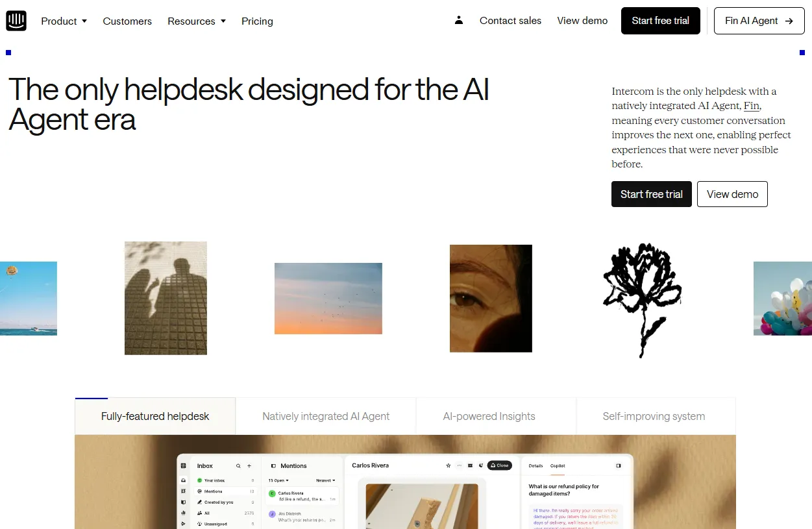The height and width of the screenshot is (529, 812).
Task: Click the panel icon left of Mentions heading
Action: point(273,466)
